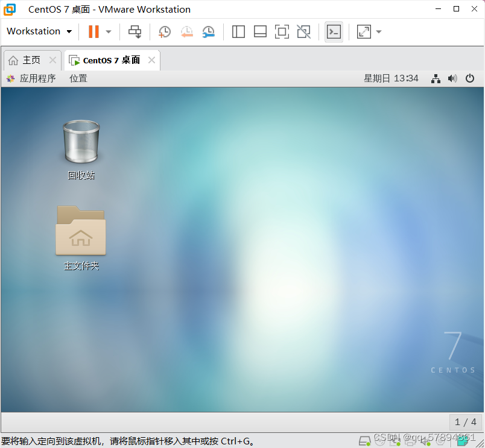485x448 pixels.
Task: Enter full screen mode
Action: [282, 31]
